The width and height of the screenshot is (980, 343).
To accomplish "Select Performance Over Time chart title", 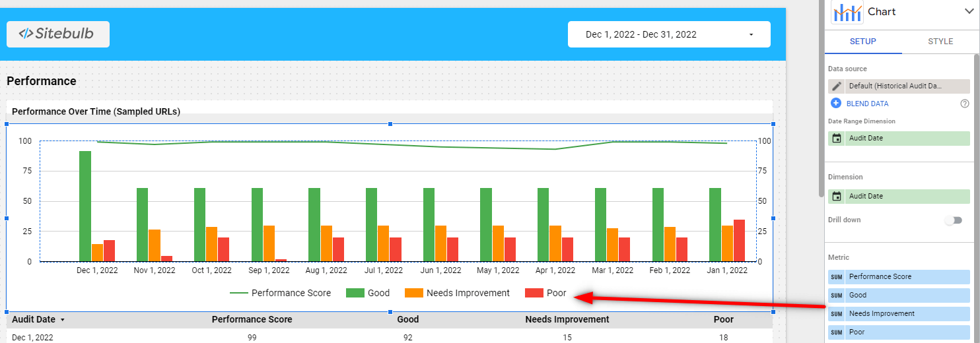I will pos(96,111).
